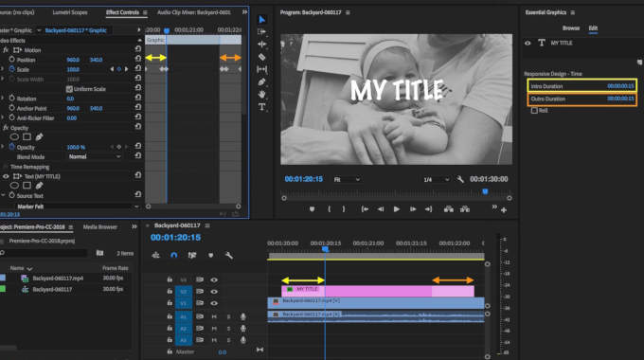Go to Out point in Program monitor
Viewport: 644px width, 360px height.
[428, 209]
